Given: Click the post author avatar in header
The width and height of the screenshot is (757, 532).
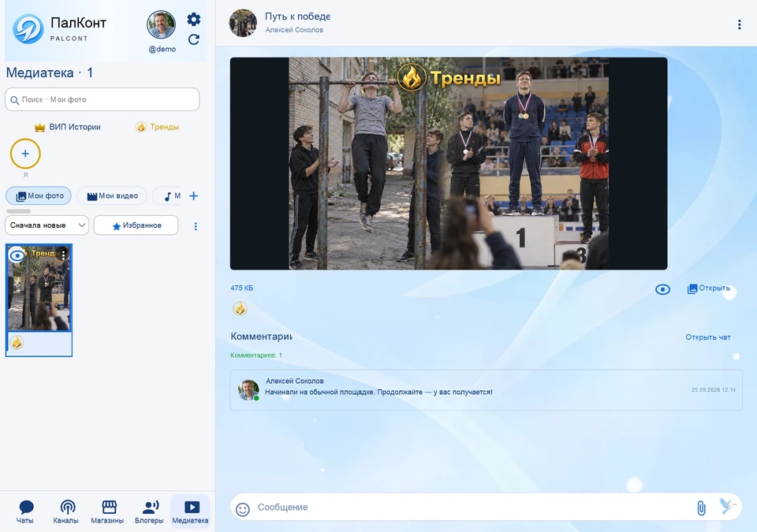Looking at the screenshot, I should [x=243, y=23].
